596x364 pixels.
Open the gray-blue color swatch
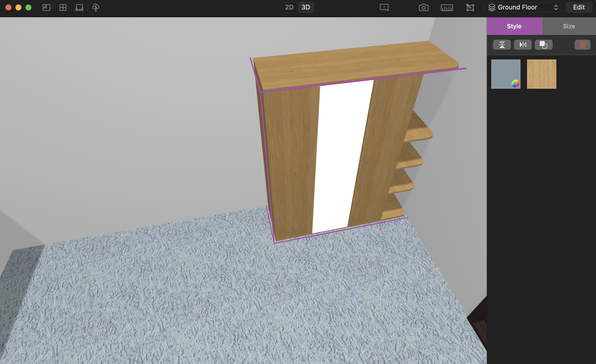[506, 74]
